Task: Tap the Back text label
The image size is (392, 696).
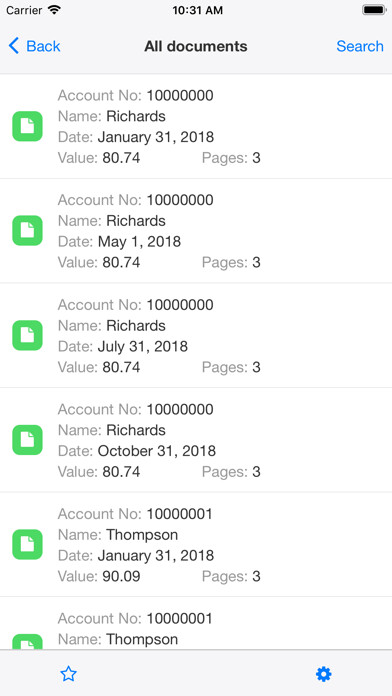Action: 43,46
